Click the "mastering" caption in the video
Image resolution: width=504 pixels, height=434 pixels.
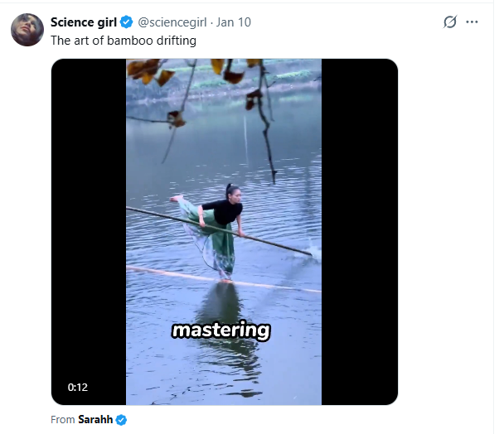click(221, 330)
